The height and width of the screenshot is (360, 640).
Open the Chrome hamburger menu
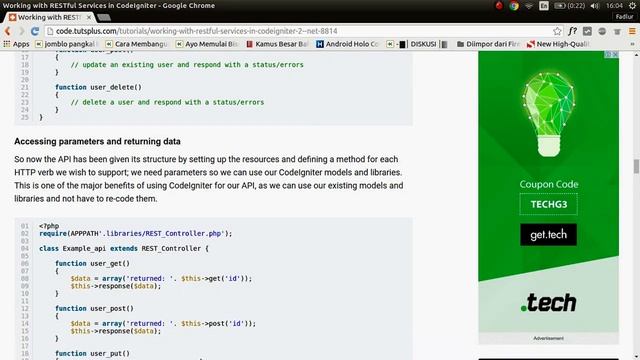632,31
